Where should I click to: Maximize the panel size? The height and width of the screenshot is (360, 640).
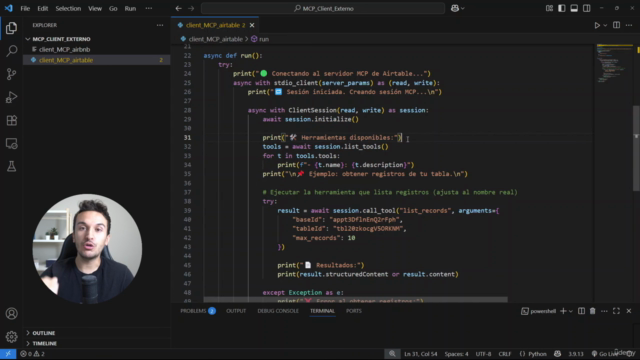(616, 311)
